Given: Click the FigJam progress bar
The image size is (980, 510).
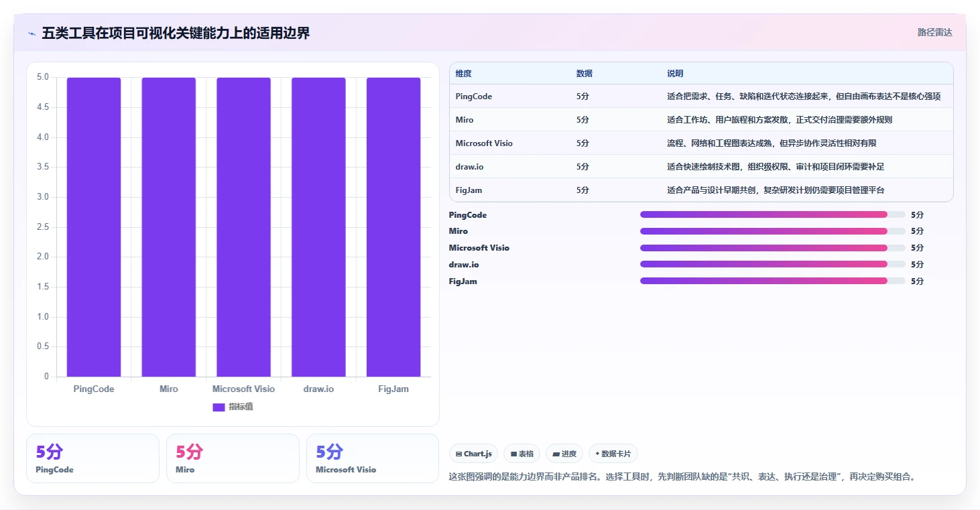Looking at the screenshot, I should point(773,281).
